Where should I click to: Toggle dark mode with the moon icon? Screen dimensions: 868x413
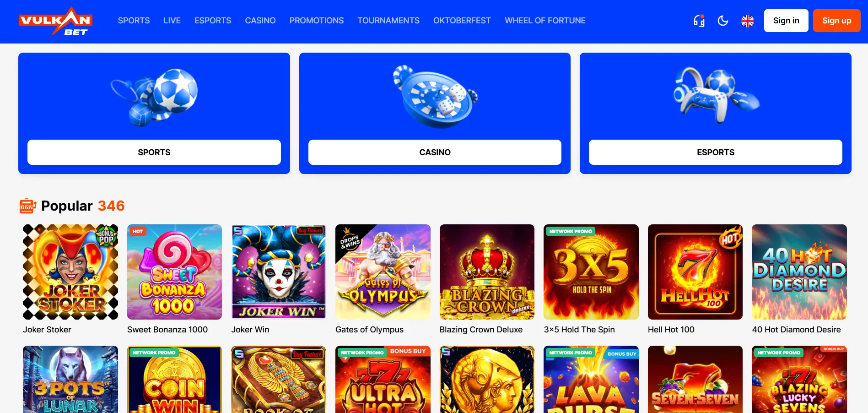pyautogui.click(x=723, y=21)
